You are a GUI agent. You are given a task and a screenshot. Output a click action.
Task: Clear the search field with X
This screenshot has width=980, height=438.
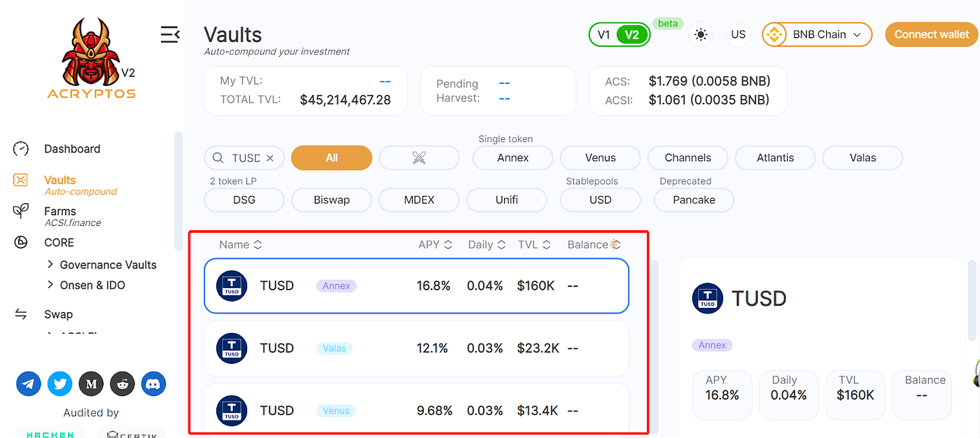pyautogui.click(x=270, y=158)
